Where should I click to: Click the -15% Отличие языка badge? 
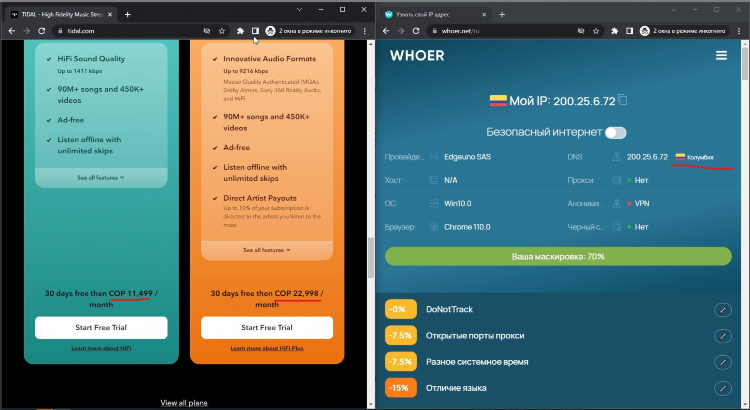(401, 388)
